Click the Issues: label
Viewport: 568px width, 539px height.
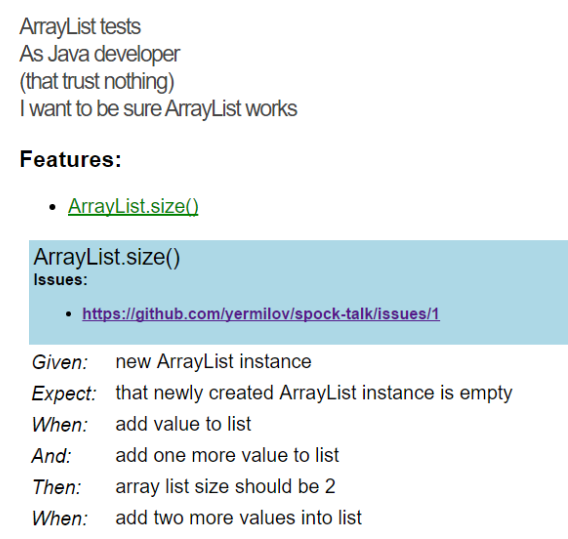tap(60, 280)
